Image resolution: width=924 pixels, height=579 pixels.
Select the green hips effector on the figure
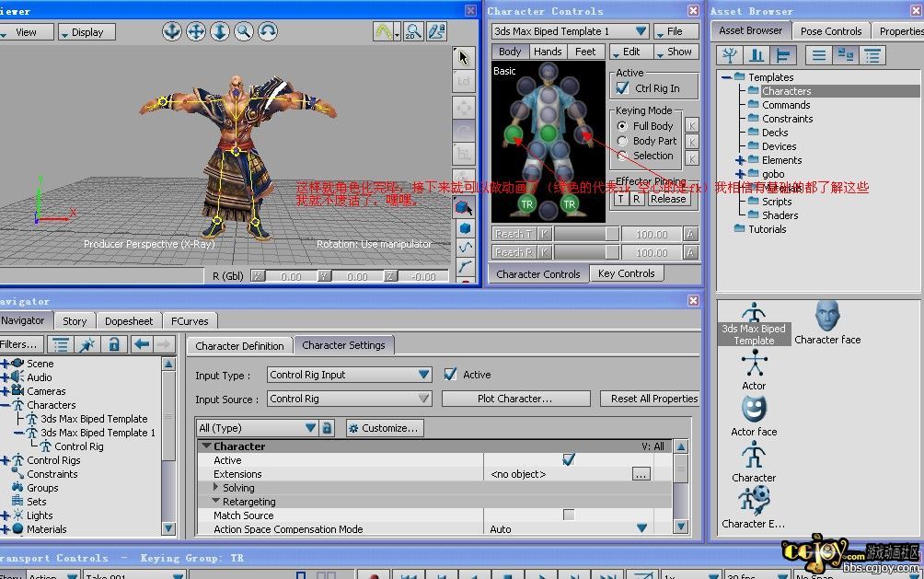548,133
